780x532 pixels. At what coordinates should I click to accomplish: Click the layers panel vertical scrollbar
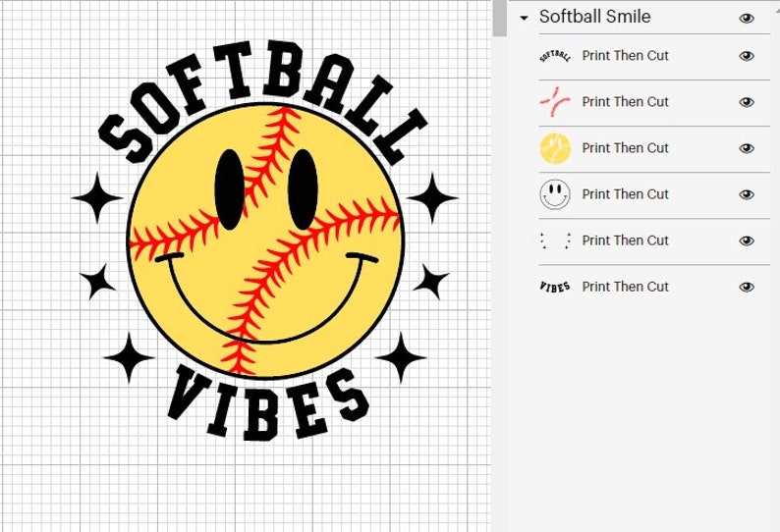[500, 18]
